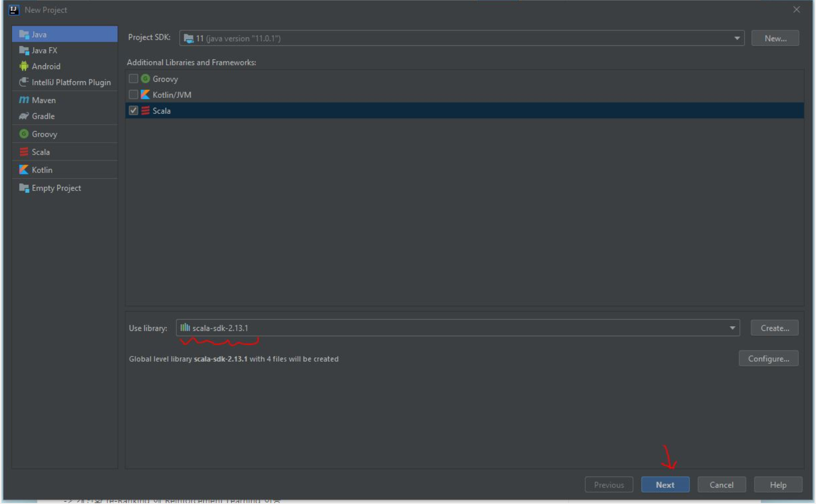The width and height of the screenshot is (816, 504).
Task: Click the Empty Project folder icon
Action: pyautogui.click(x=24, y=188)
